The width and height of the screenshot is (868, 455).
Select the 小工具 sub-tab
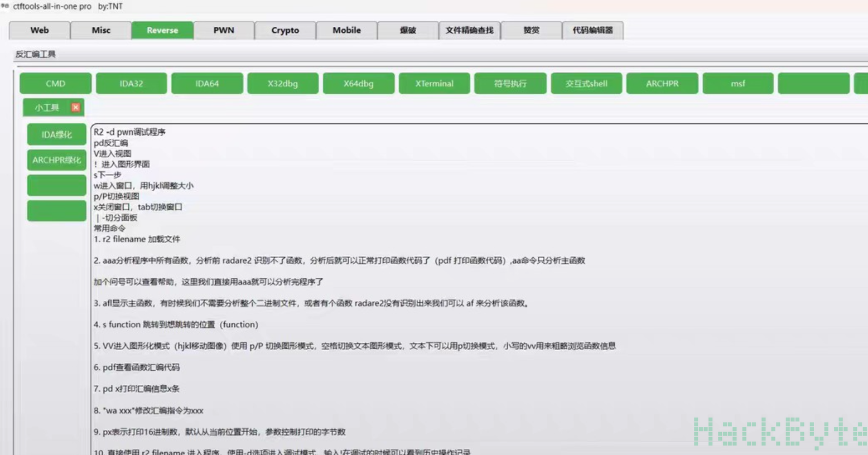(47, 107)
